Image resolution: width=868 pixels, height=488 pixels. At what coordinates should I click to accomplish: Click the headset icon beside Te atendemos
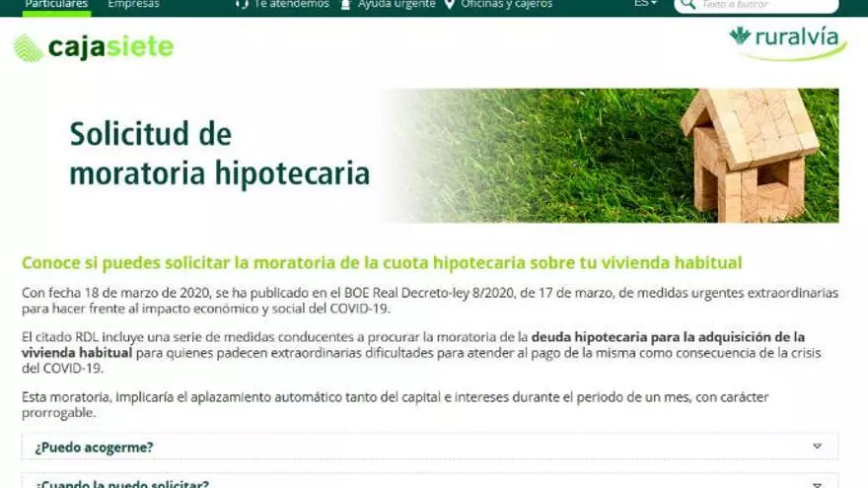click(242, 4)
